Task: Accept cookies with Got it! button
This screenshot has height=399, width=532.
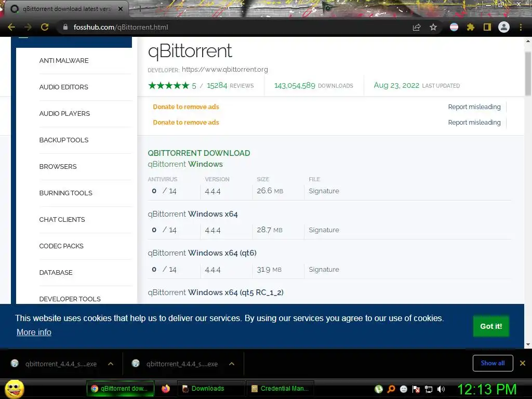Action: [x=491, y=326]
